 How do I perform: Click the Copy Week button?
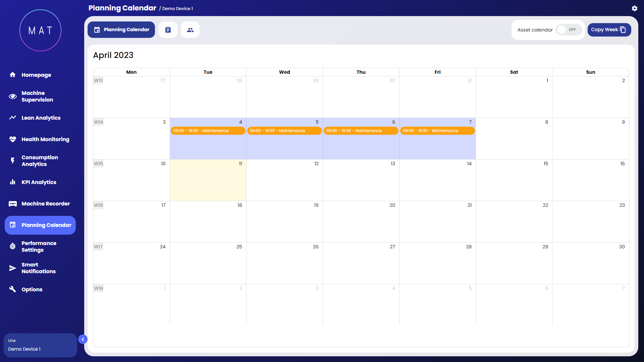click(x=609, y=30)
